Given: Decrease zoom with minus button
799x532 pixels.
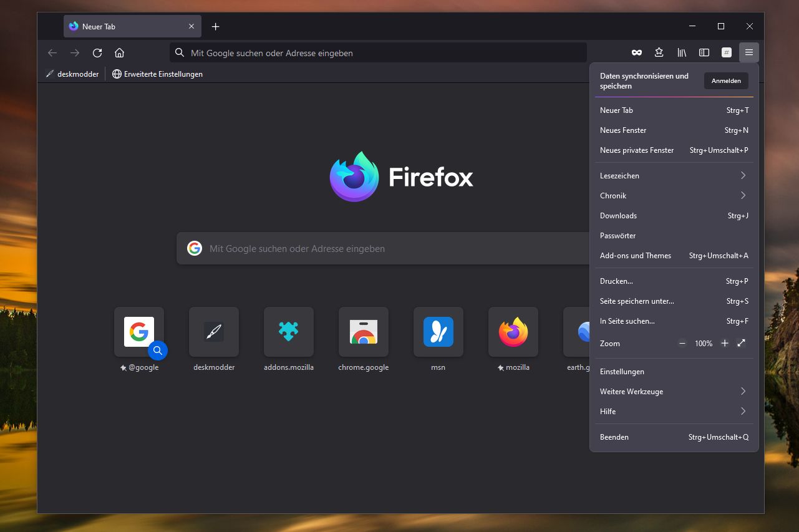Looking at the screenshot, I should (682, 344).
